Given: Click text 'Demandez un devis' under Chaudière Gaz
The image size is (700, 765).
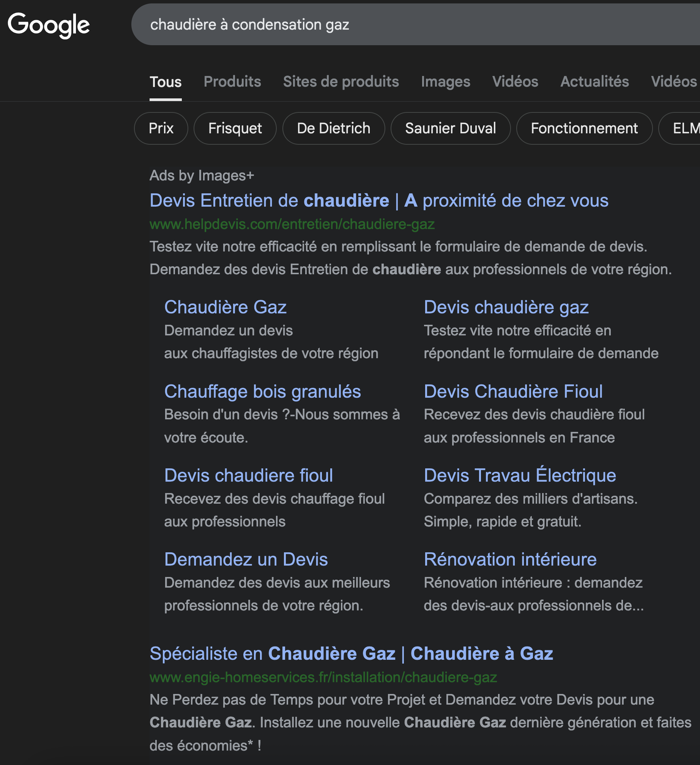Looking at the screenshot, I should coord(229,330).
